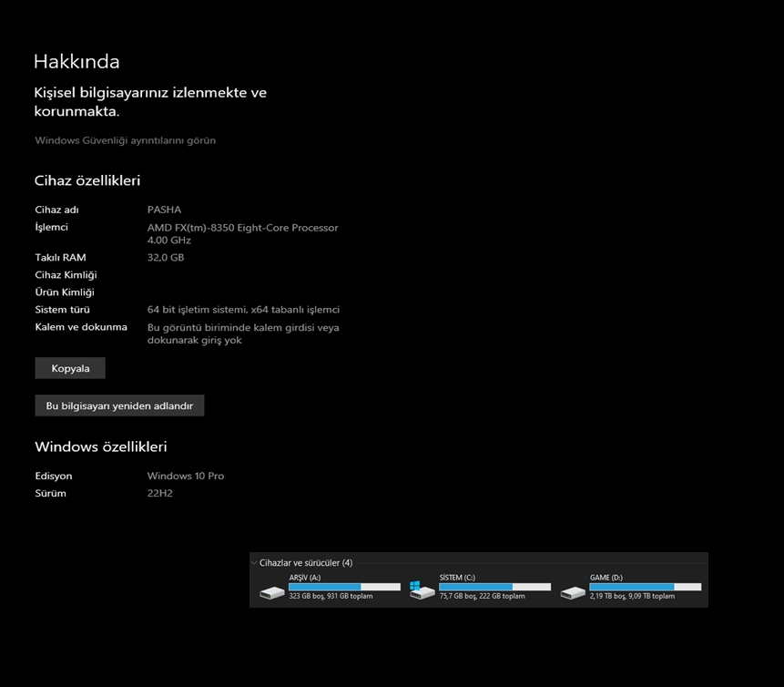
Task: Click the text 2,19 TB boş, 9,09 TB toplam
Action: (x=632, y=596)
